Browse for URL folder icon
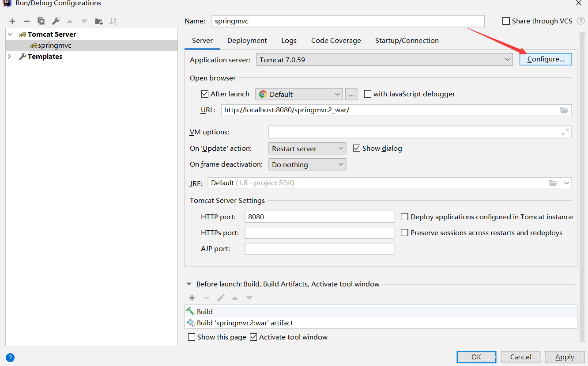Image resolution: width=588 pixels, height=366 pixels. [x=564, y=110]
